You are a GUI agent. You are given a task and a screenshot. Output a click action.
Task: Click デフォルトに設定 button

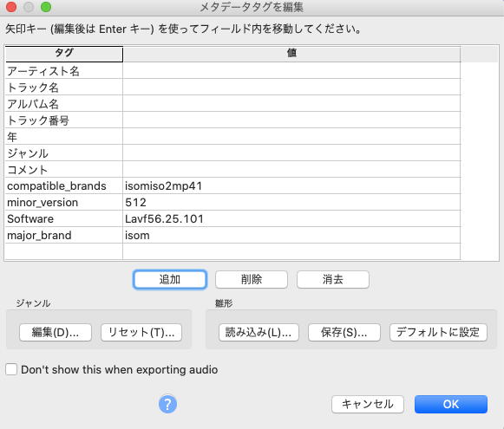(438, 332)
